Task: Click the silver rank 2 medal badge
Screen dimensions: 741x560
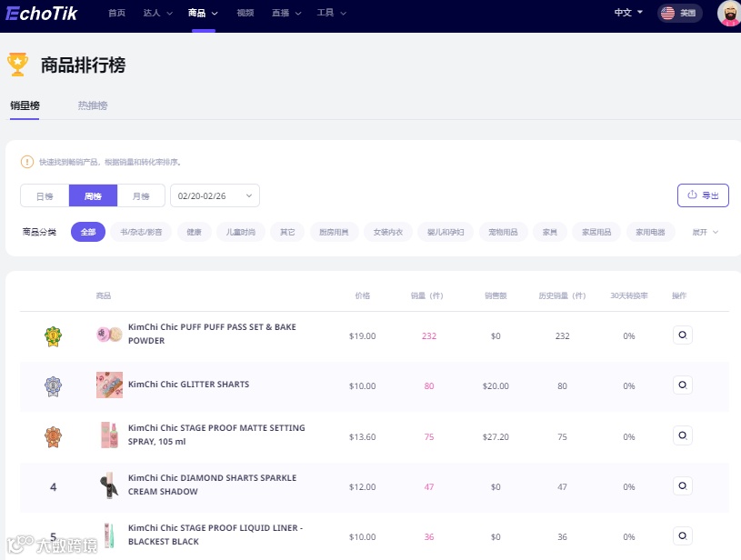Action: (53, 386)
